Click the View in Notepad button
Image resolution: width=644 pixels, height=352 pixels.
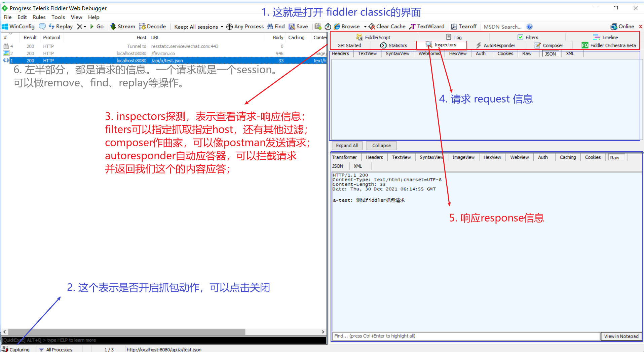(621, 336)
